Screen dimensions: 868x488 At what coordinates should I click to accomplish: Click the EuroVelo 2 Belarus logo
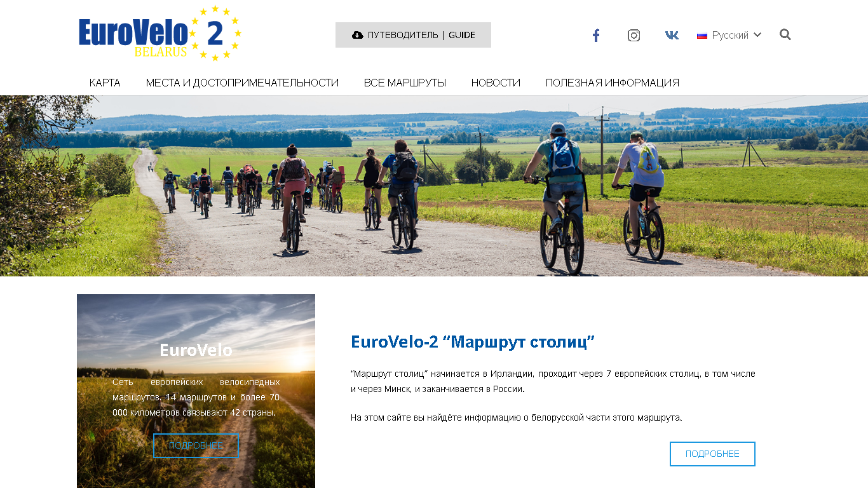pyautogui.click(x=159, y=33)
